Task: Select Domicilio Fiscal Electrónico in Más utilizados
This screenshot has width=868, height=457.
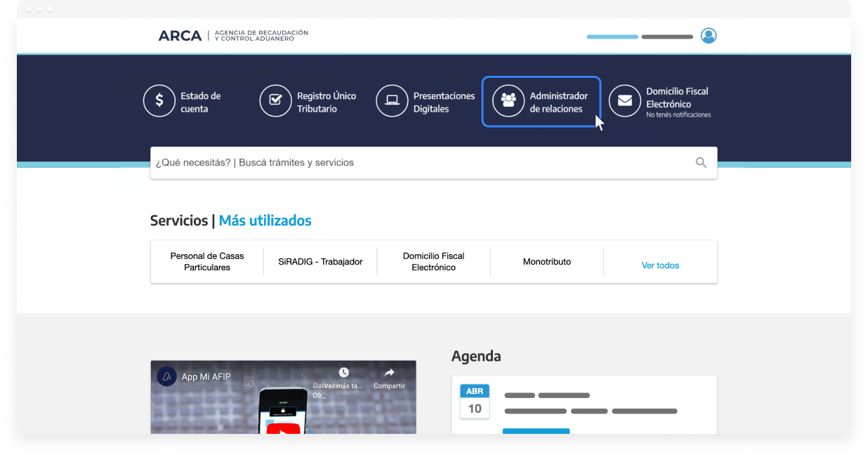Action: (x=433, y=262)
